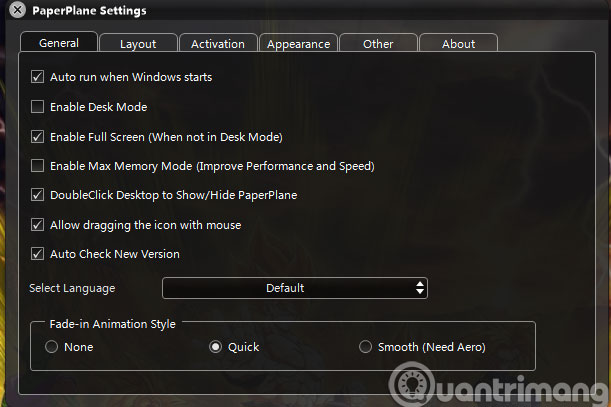This screenshot has height=407, width=611.
Task: Choose Smooth (Need Aero) animation style
Action: [x=365, y=347]
